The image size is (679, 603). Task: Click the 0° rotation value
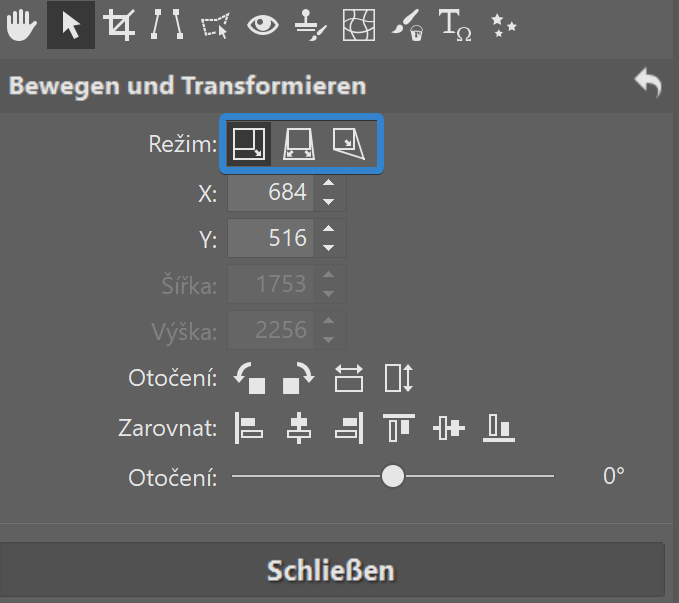pyautogui.click(x=614, y=476)
